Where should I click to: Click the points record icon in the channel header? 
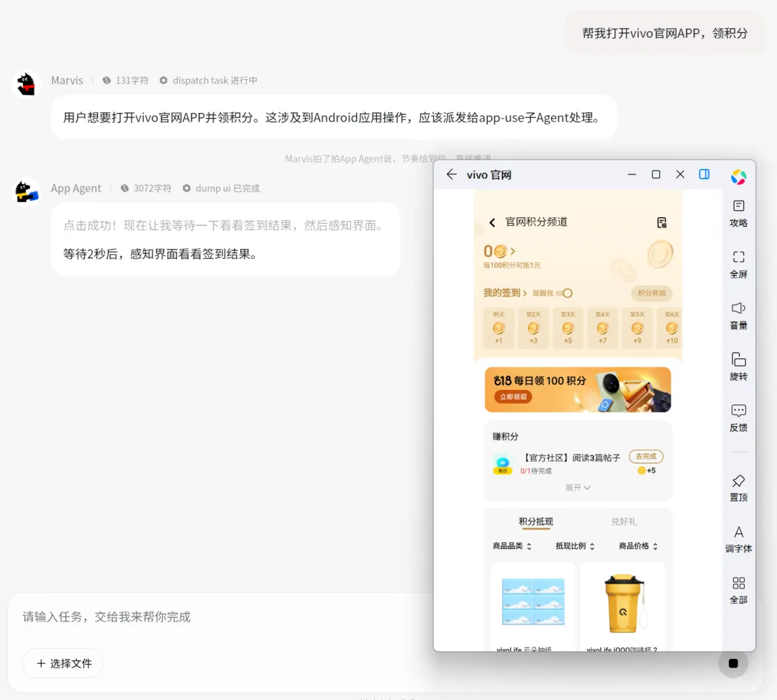click(662, 222)
